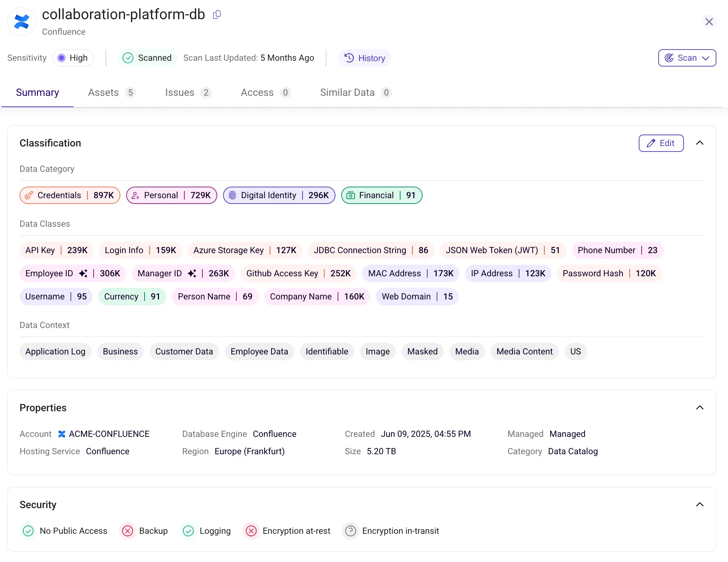The height and width of the screenshot is (562, 728).
Task: Select the Credentials key icon chip
Action: (29, 195)
